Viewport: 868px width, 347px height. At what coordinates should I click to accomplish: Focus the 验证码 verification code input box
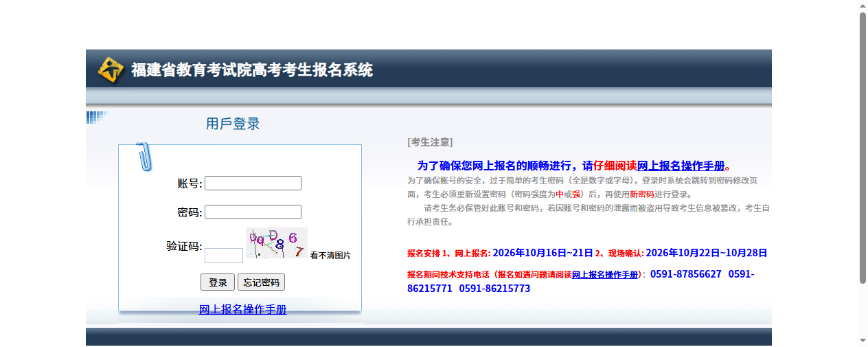point(224,256)
